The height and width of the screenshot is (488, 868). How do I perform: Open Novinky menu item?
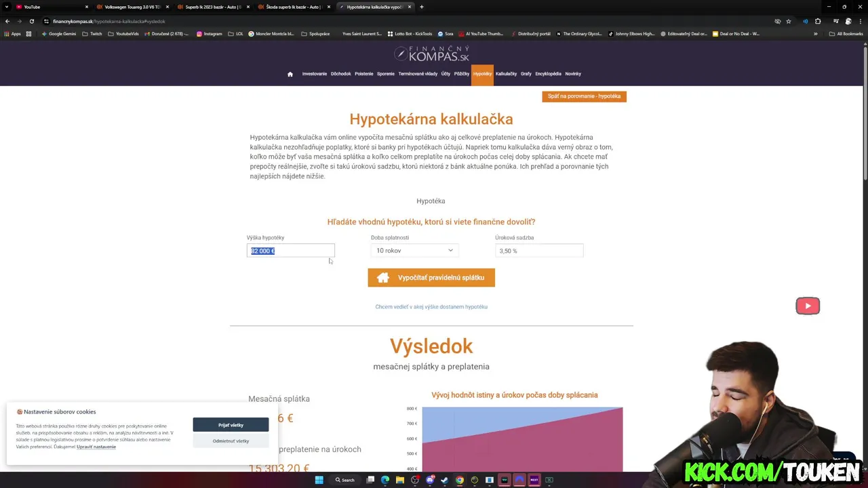coord(573,74)
